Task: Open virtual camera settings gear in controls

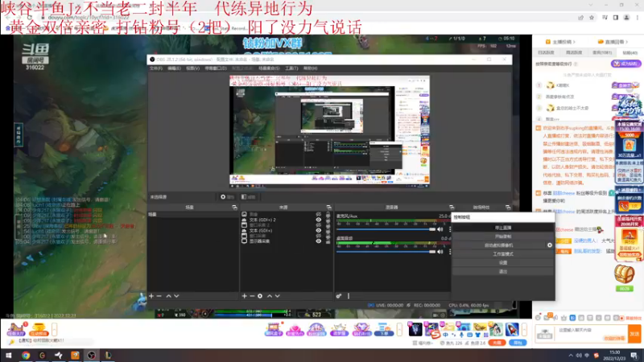Action: [550, 245]
